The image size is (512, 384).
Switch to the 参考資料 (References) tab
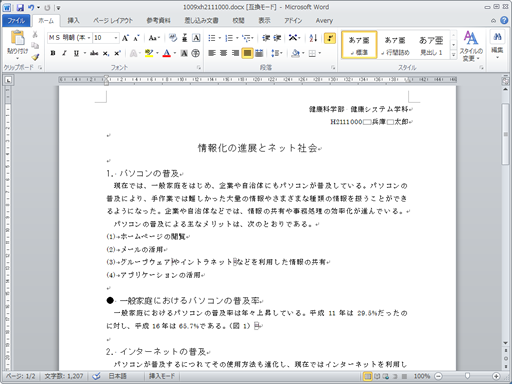tap(158, 20)
